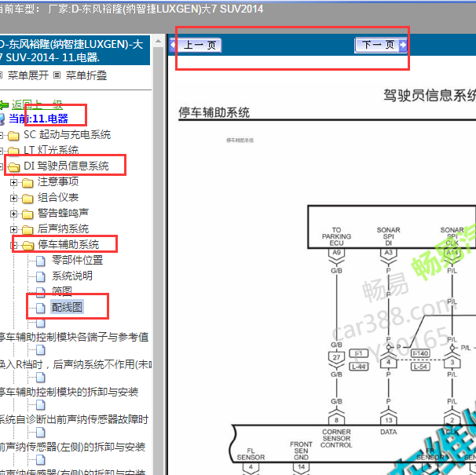Image resolution: width=476 pixels, height=475 pixels.
Task: Open the 系统说明 page
Action: (x=72, y=276)
